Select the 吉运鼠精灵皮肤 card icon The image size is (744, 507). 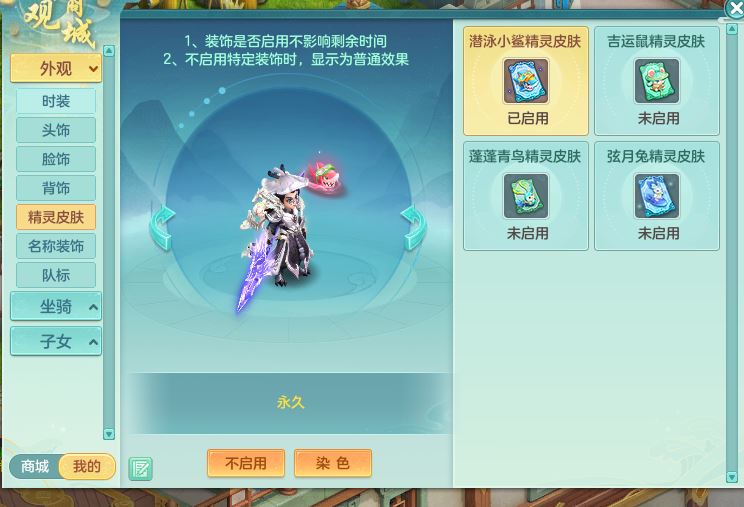657,81
